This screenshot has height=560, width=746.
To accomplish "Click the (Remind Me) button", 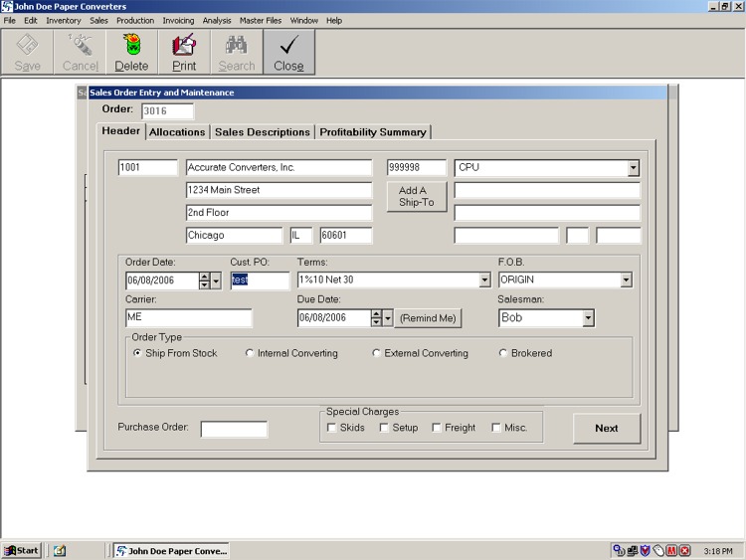I will (x=428, y=318).
